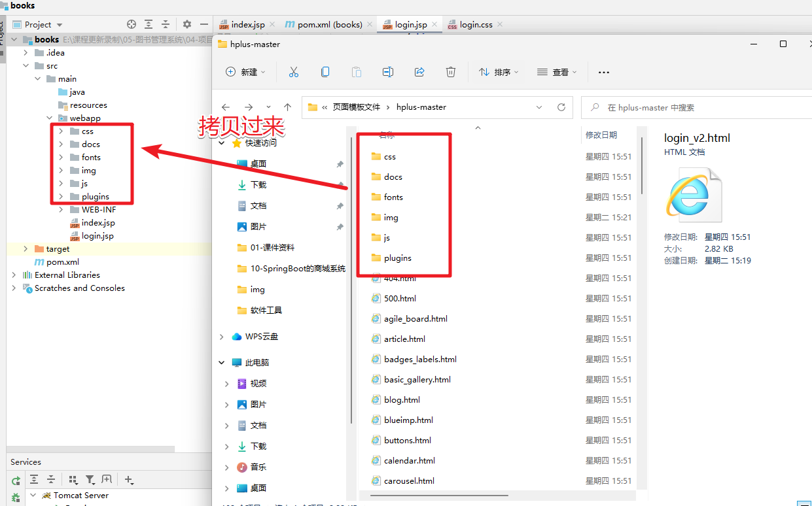
Task: Collapse the webapp folder in project tree
Action: click(49, 118)
